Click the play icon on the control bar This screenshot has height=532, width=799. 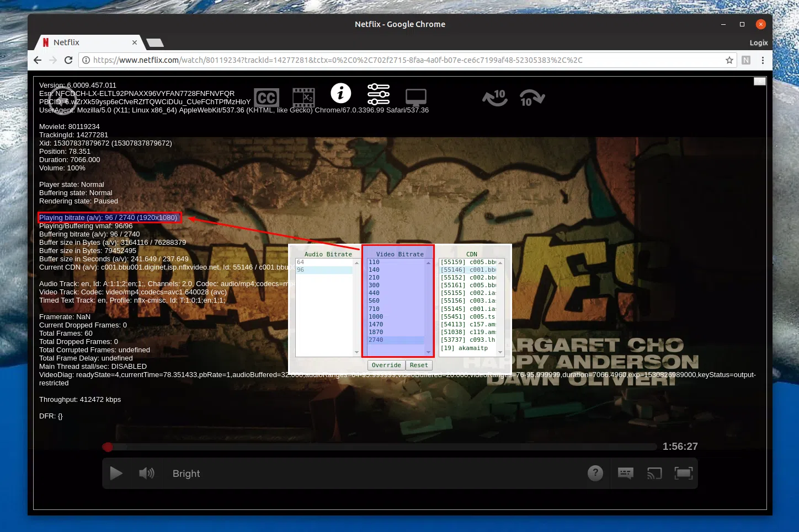[116, 473]
